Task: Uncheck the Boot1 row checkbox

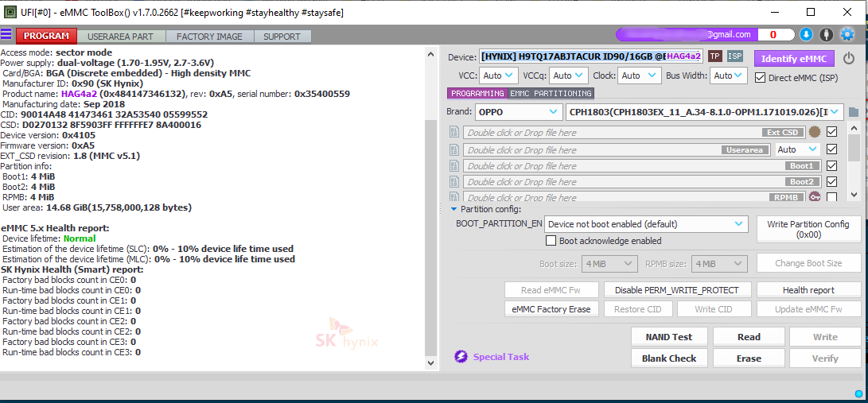Action: 831,166
